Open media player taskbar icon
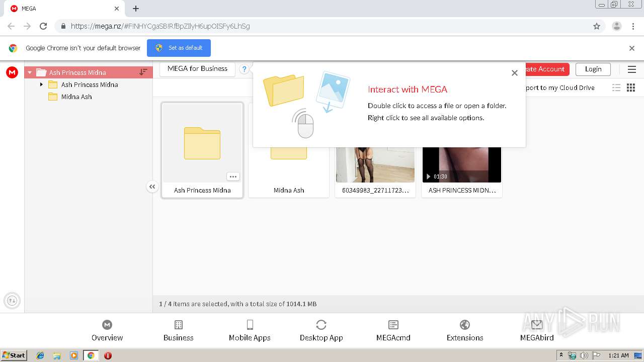Viewport: 644px width, 362px height. (x=74, y=355)
